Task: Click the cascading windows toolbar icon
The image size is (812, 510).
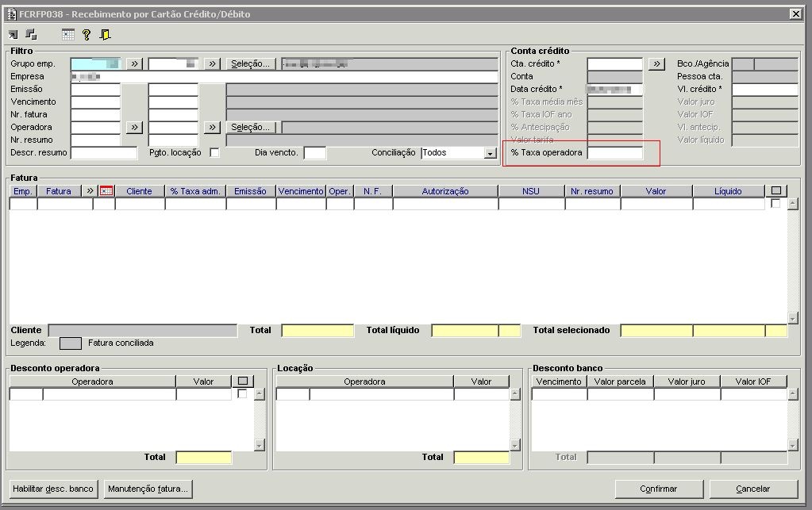Action: click(32, 35)
